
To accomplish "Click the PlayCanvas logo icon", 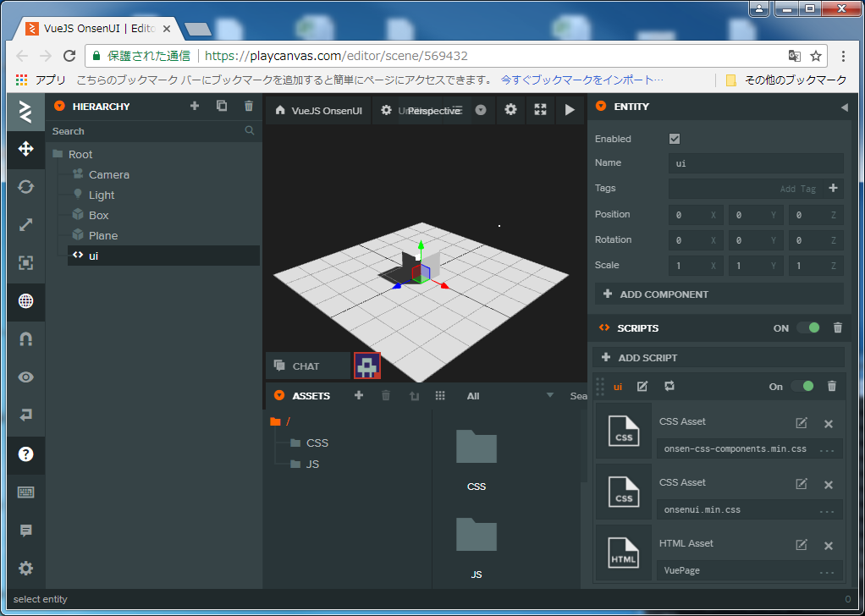I will (26, 112).
